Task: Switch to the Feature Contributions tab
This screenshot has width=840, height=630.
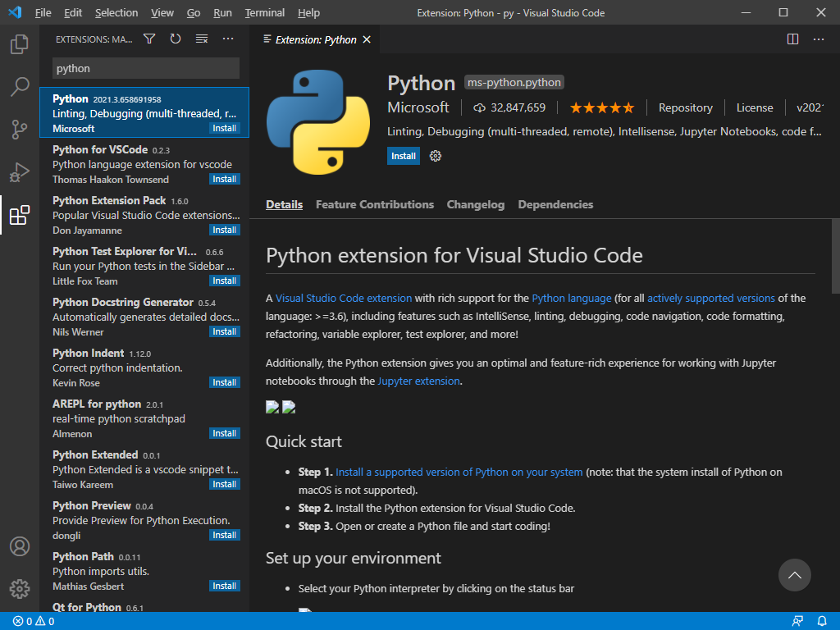Action: click(374, 204)
